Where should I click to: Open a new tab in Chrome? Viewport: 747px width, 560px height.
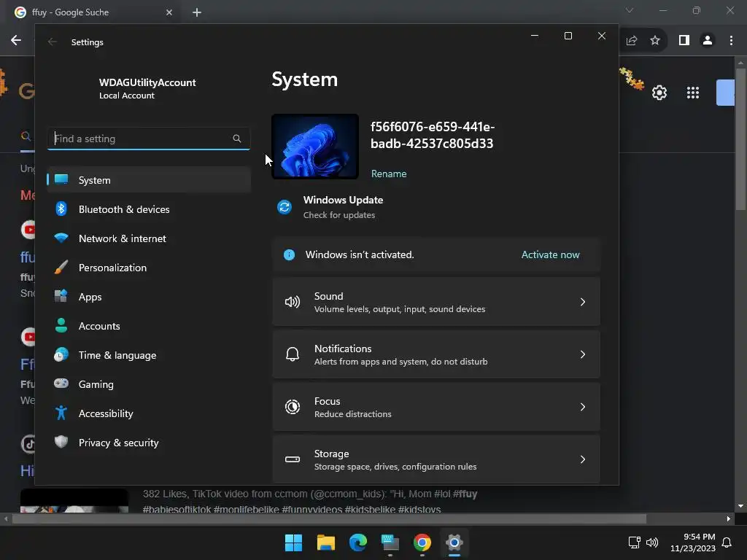(x=197, y=12)
